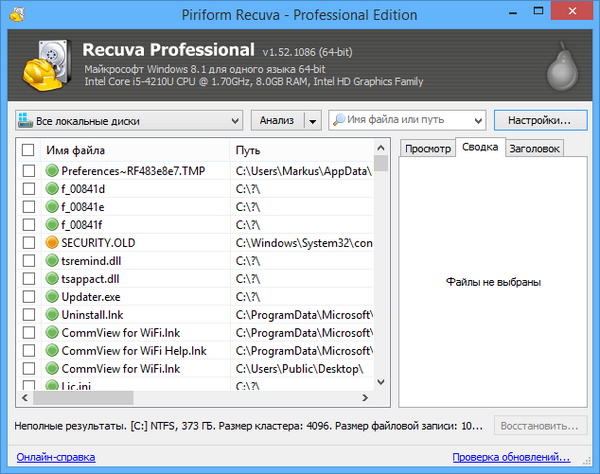The width and height of the screenshot is (600, 474).
Task: Switch to the Заголовок tab
Action: [533, 148]
